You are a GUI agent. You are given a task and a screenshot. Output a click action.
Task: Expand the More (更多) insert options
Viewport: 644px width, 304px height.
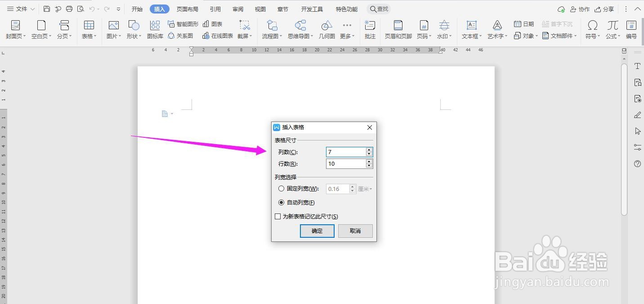347,30
